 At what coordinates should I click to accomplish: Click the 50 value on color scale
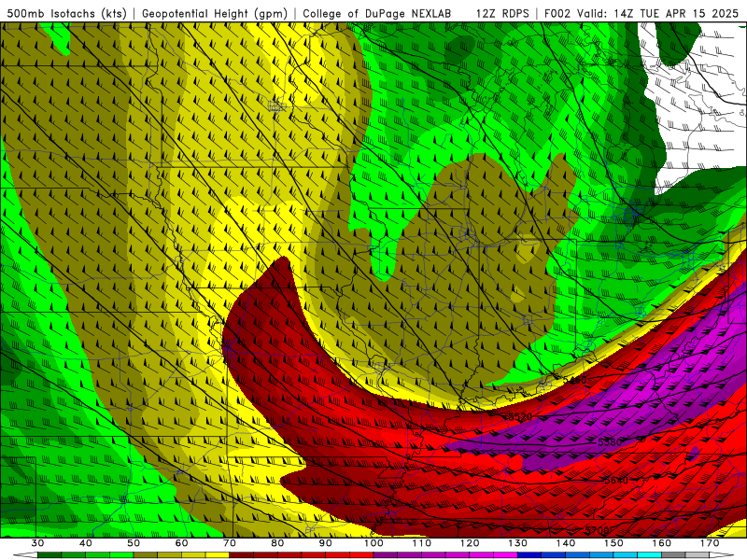(x=134, y=543)
